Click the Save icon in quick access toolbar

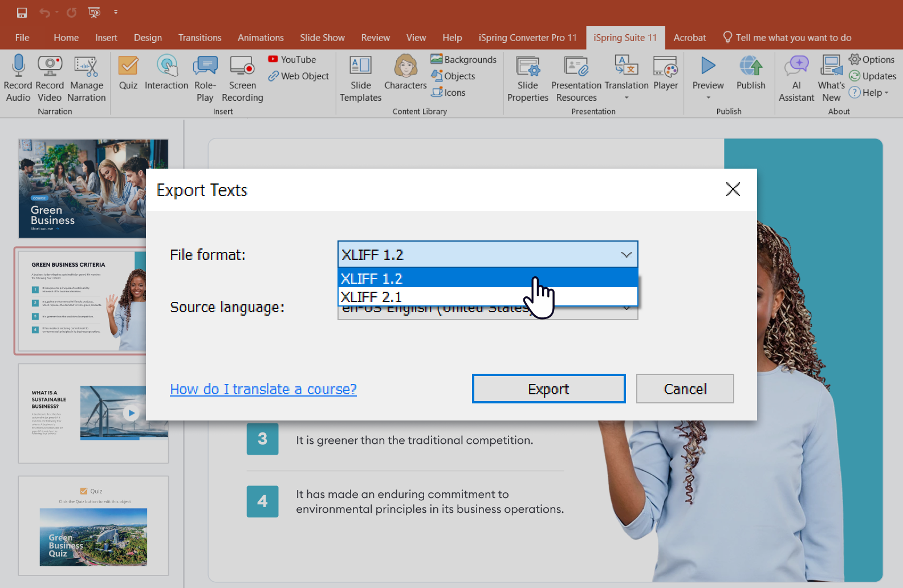click(22, 12)
